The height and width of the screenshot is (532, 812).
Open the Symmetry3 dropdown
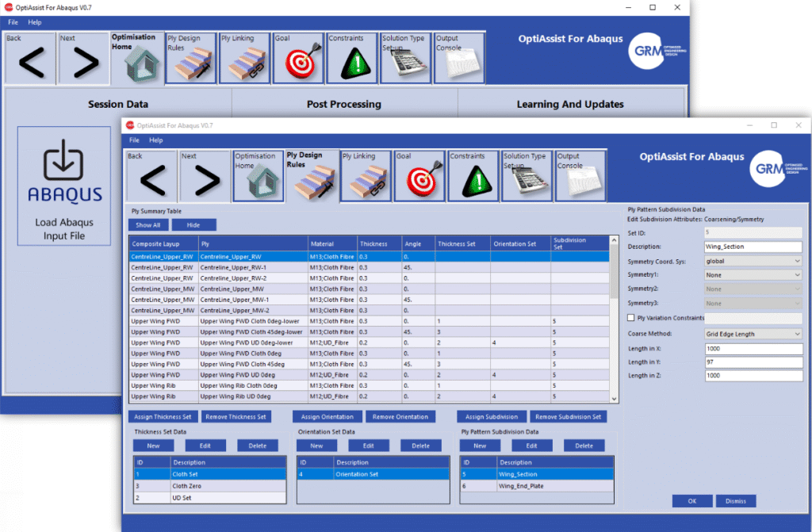753,304
